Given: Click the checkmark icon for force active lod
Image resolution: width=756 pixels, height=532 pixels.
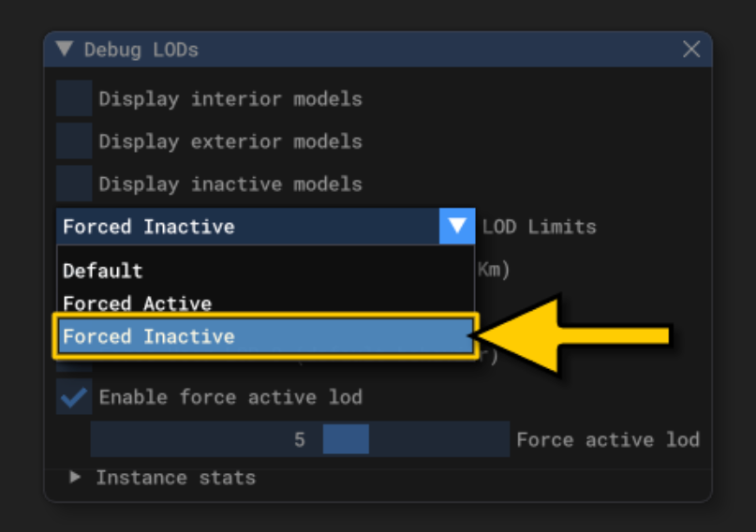Looking at the screenshot, I should click(x=73, y=396).
